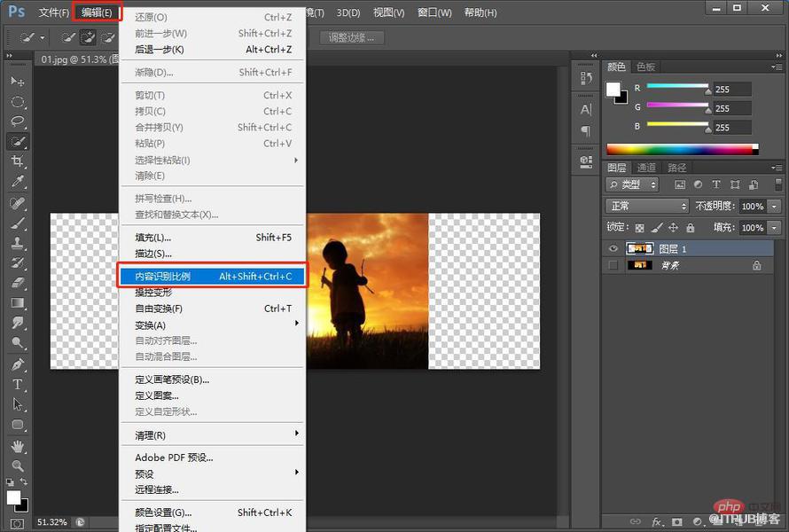
Task: Choose the Eyedropper tool
Action: (18, 182)
